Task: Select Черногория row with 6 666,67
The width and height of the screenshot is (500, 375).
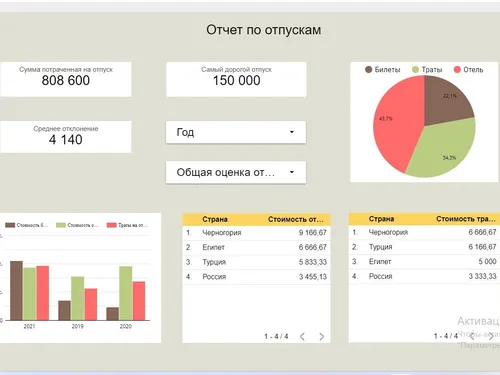Action: pyautogui.click(x=424, y=232)
